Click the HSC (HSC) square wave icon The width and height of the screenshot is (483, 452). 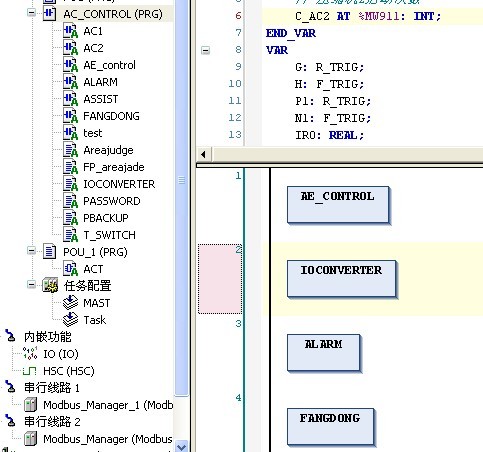tap(30, 371)
